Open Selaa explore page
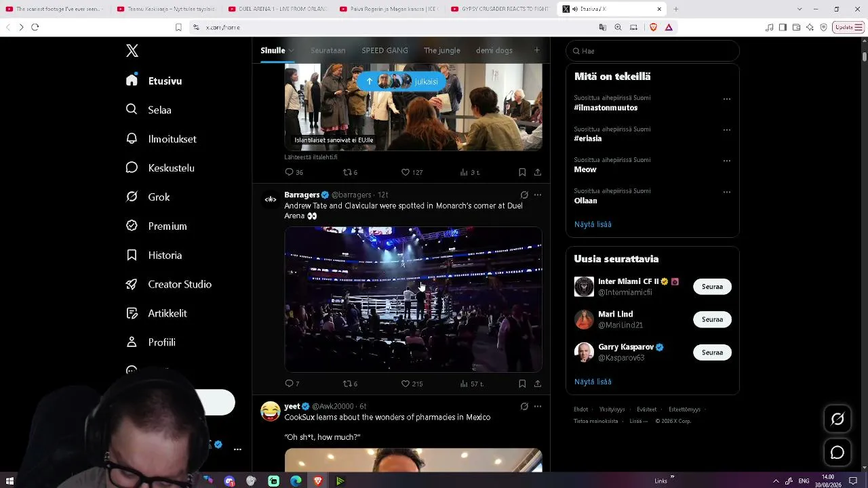 click(x=149, y=110)
